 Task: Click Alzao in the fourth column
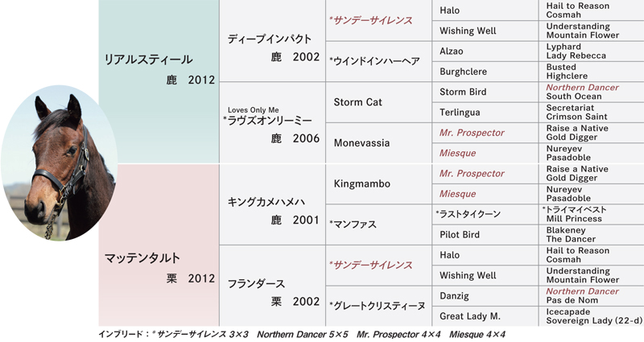(485, 51)
